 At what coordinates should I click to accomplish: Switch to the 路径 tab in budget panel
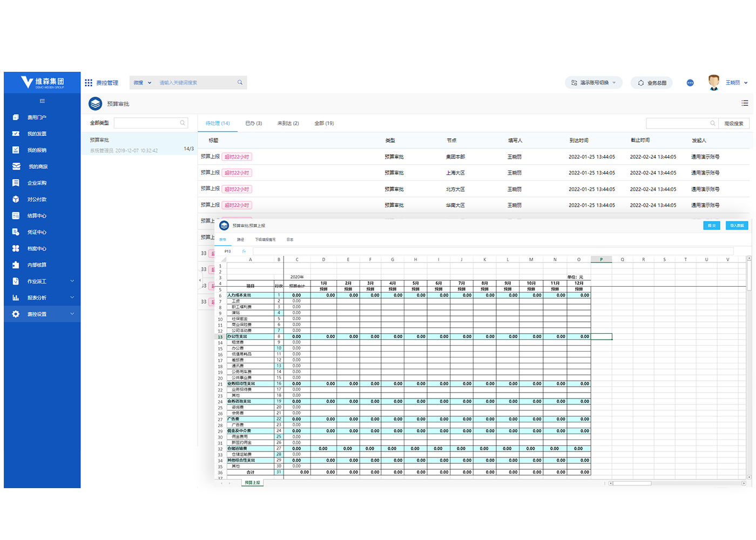pyautogui.click(x=240, y=240)
